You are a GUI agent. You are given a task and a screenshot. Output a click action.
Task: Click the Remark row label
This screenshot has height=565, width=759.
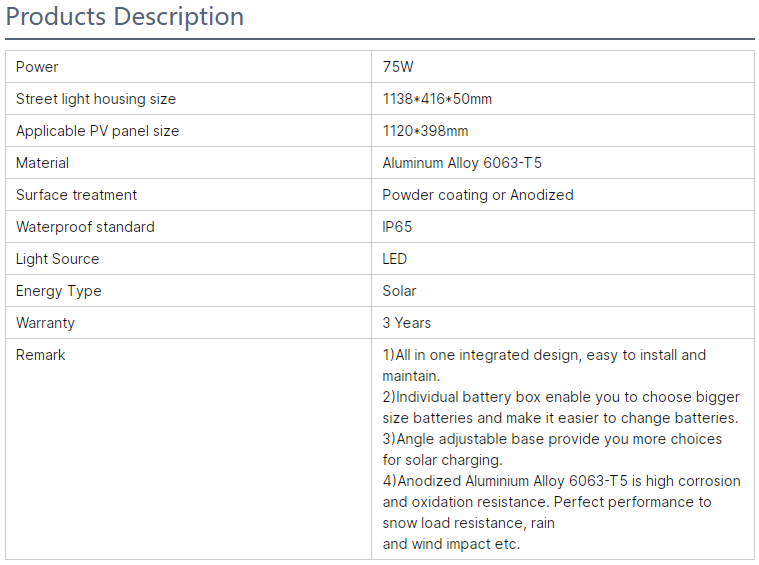(x=41, y=355)
